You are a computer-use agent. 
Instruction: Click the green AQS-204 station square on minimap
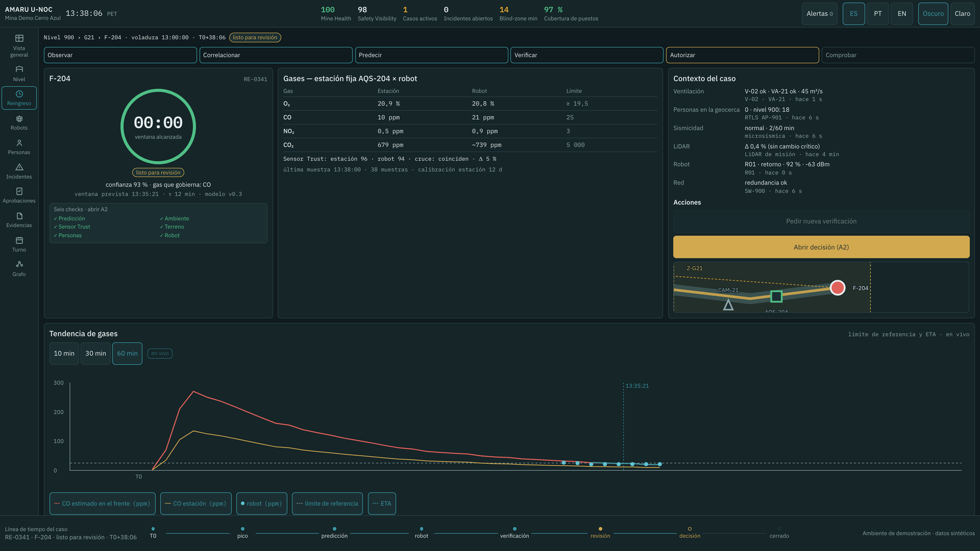pos(776,296)
